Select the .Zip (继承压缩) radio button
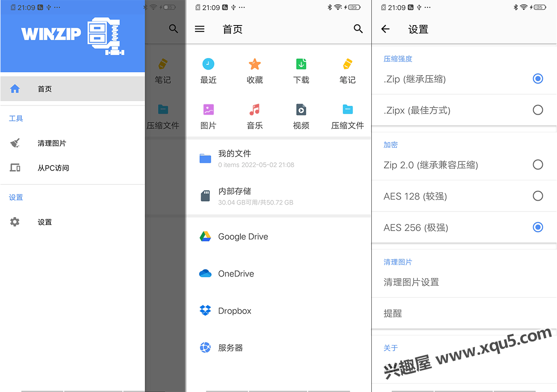557x392 pixels. (538, 78)
